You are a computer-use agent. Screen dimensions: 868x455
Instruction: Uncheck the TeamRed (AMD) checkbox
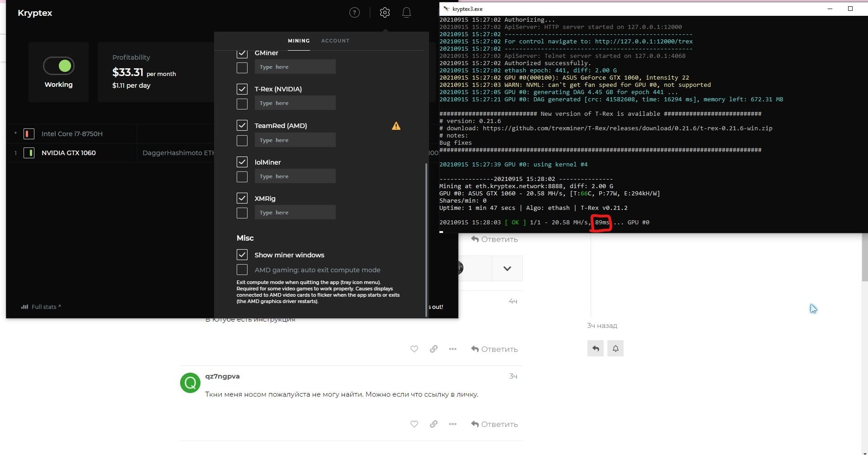point(242,125)
